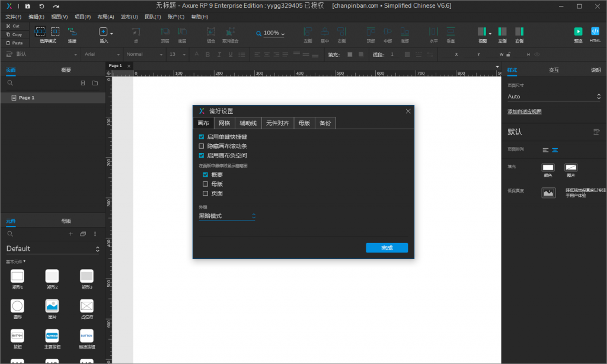The width and height of the screenshot is (607, 364).
Task: Select the 连接 connector tool
Action: [72, 32]
